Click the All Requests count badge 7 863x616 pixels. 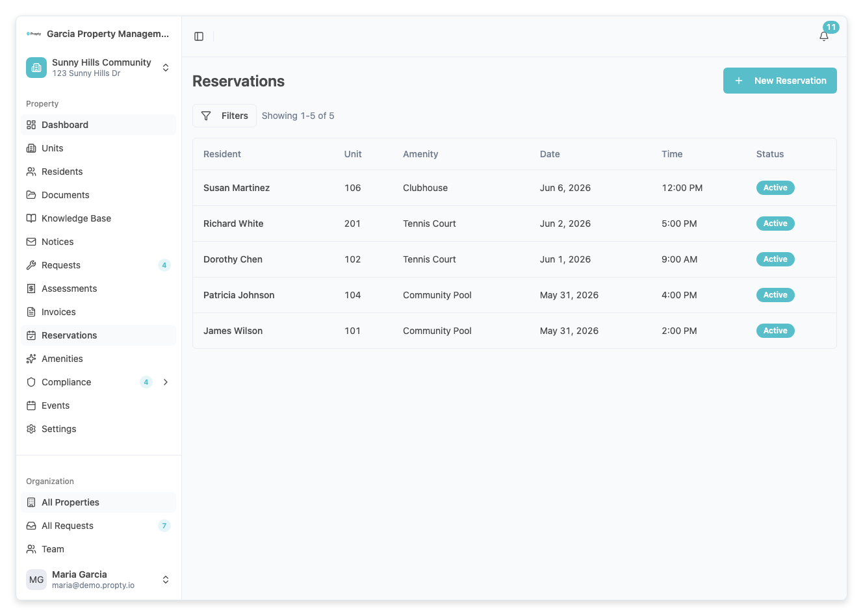click(164, 526)
